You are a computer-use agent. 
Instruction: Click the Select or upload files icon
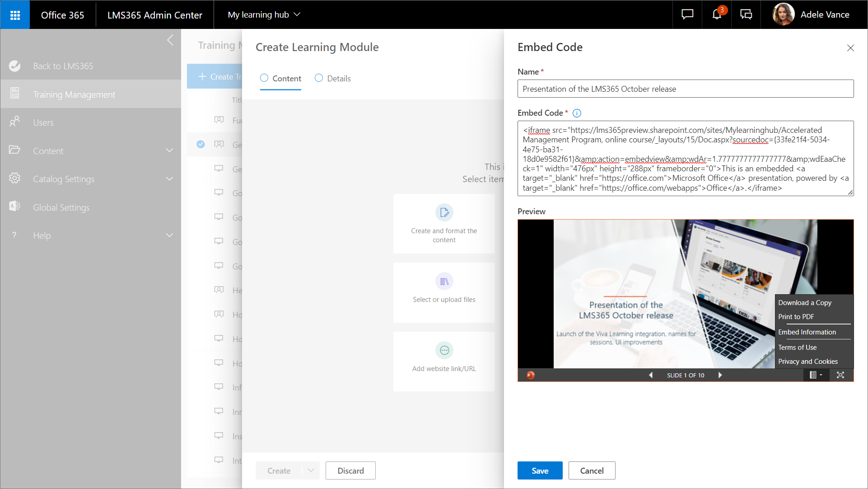(x=444, y=282)
